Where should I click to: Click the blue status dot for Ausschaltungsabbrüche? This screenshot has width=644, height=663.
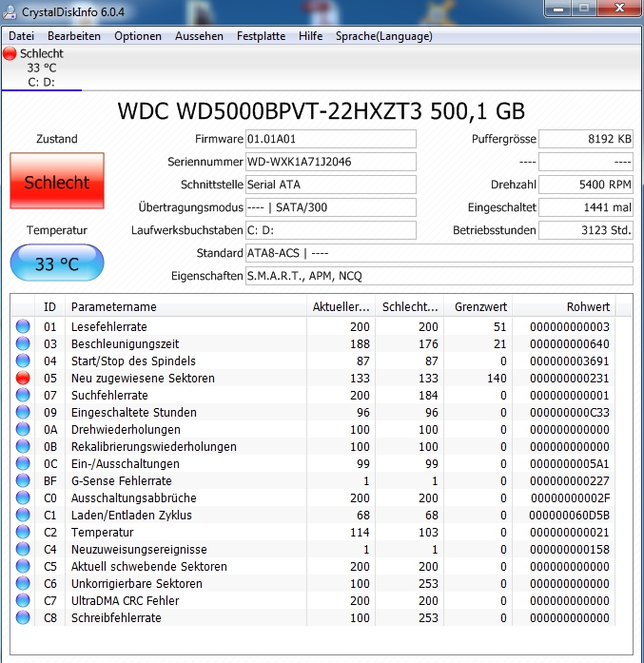point(23,497)
